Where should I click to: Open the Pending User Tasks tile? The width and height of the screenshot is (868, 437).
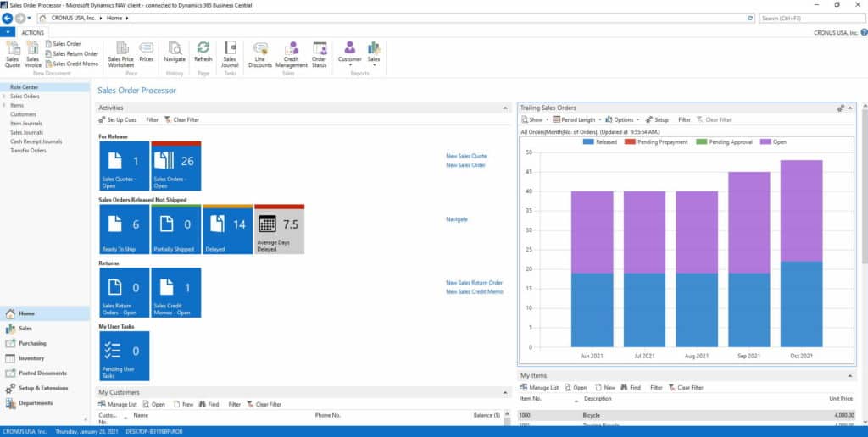tap(124, 357)
